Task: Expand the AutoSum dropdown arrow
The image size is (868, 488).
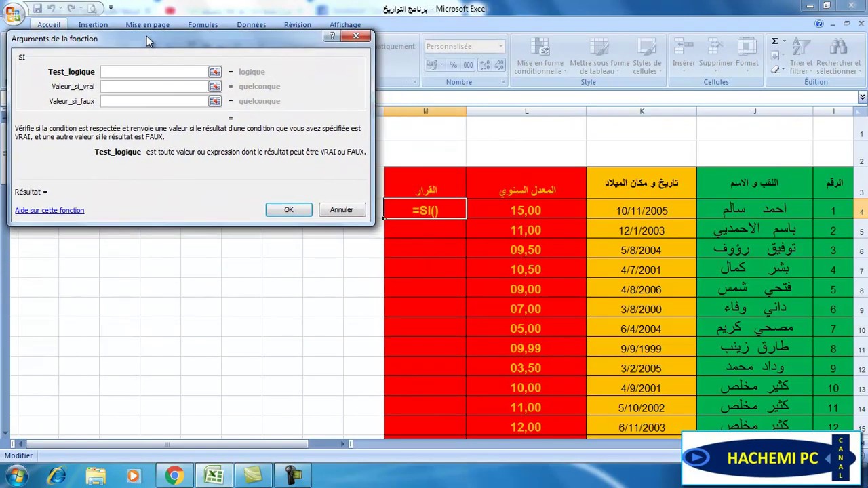Action: [784, 41]
